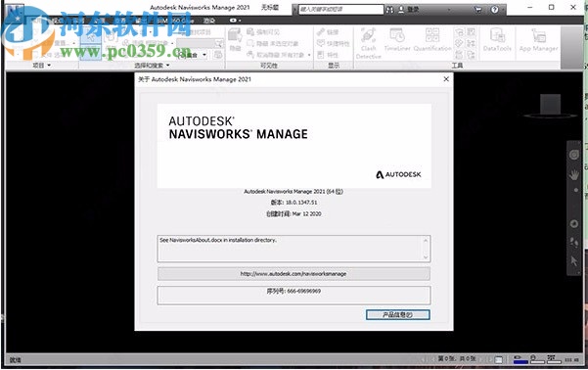Image resolution: width=588 pixels, height=370 pixels.
Task: Open the 查看 ribbon tab
Action: point(120,21)
